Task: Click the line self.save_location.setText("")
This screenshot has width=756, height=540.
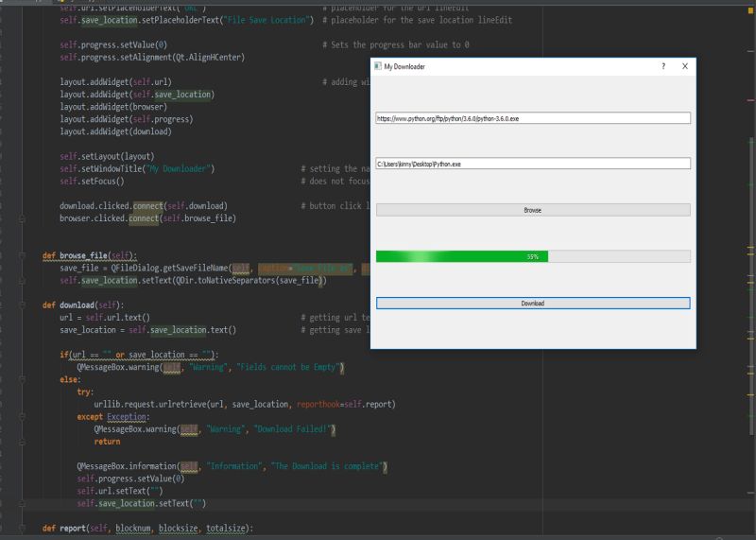Action: click(x=141, y=503)
